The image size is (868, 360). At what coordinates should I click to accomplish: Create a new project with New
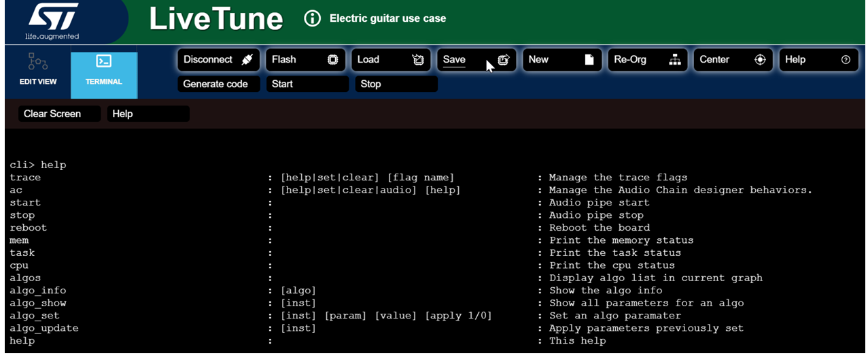pos(562,60)
